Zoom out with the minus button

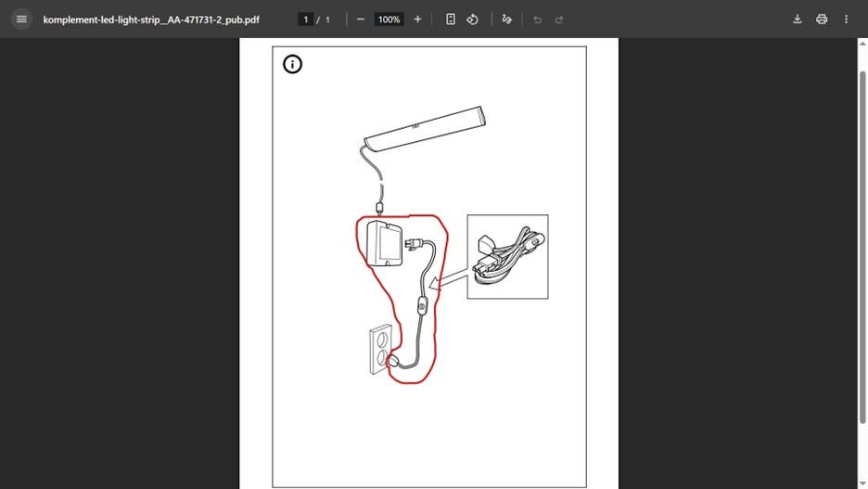[361, 19]
